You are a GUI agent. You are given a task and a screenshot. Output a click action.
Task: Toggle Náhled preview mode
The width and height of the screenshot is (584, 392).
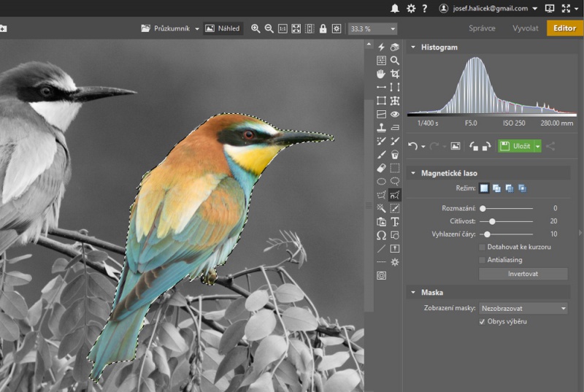tap(223, 28)
